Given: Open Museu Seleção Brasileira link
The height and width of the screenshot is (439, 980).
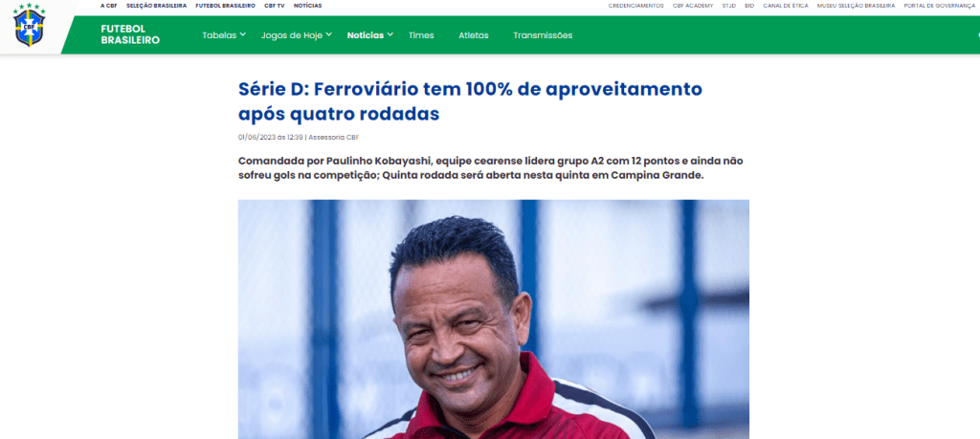Looking at the screenshot, I should [x=856, y=6].
